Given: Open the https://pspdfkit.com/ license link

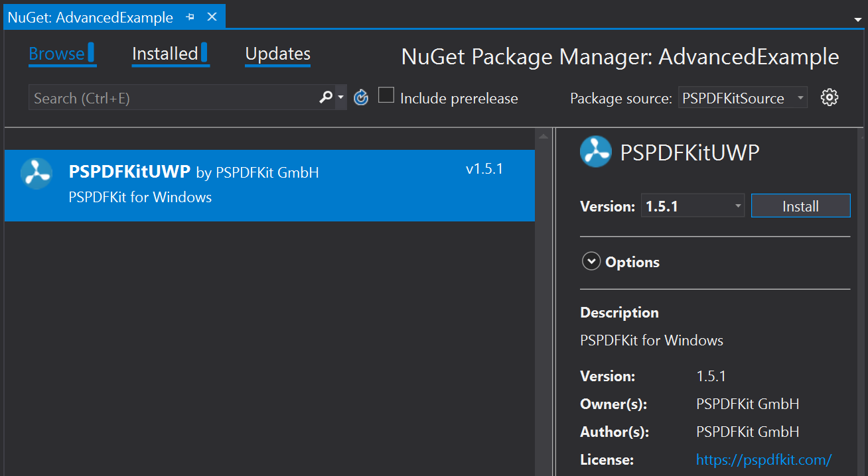Looking at the screenshot, I should [x=764, y=459].
